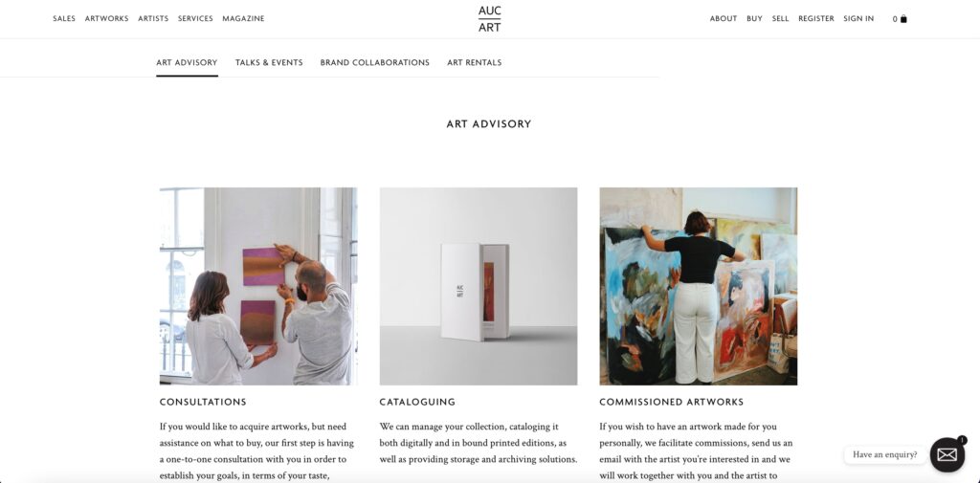980x483 pixels.
Task: Click the Cataloguing book image
Action: [479, 286]
